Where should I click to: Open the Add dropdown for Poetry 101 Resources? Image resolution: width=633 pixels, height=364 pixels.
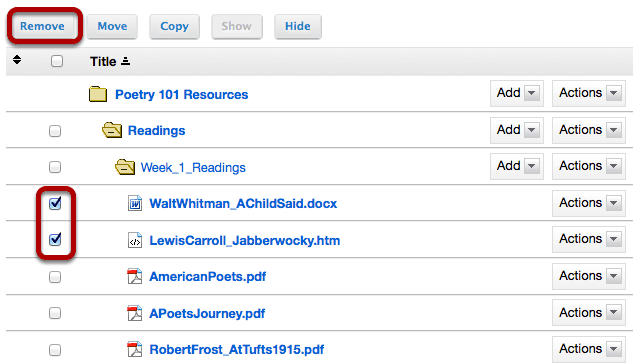click(x=517, y=93)
